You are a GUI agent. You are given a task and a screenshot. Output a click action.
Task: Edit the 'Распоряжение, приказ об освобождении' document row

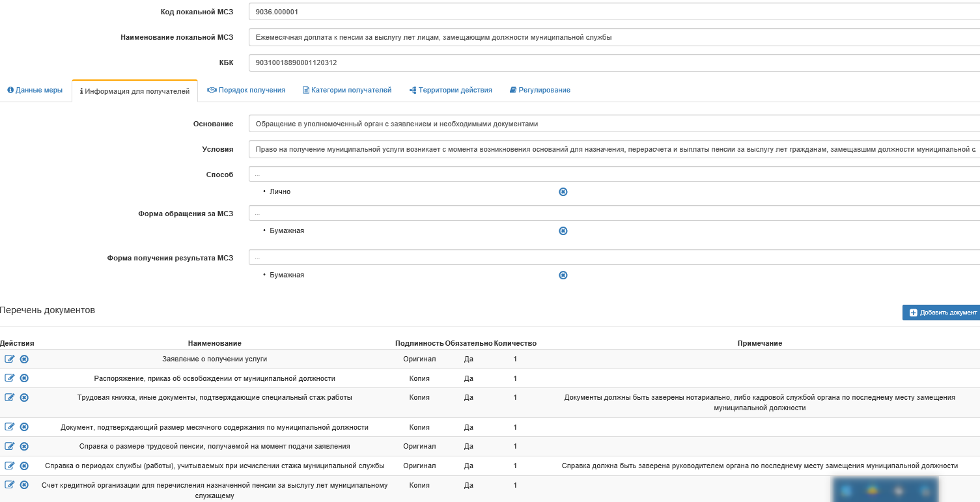click(x=10, y=378)
